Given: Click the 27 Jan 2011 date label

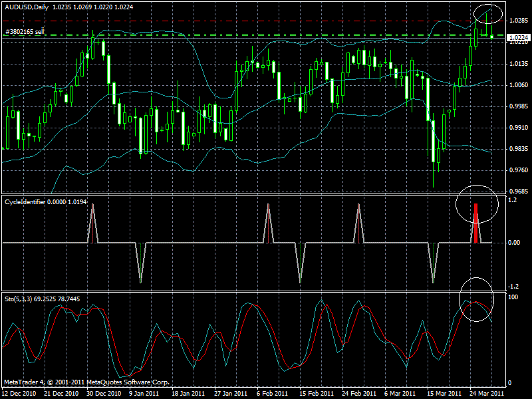Looking at the screenshot, I should [x=231, y=394].
